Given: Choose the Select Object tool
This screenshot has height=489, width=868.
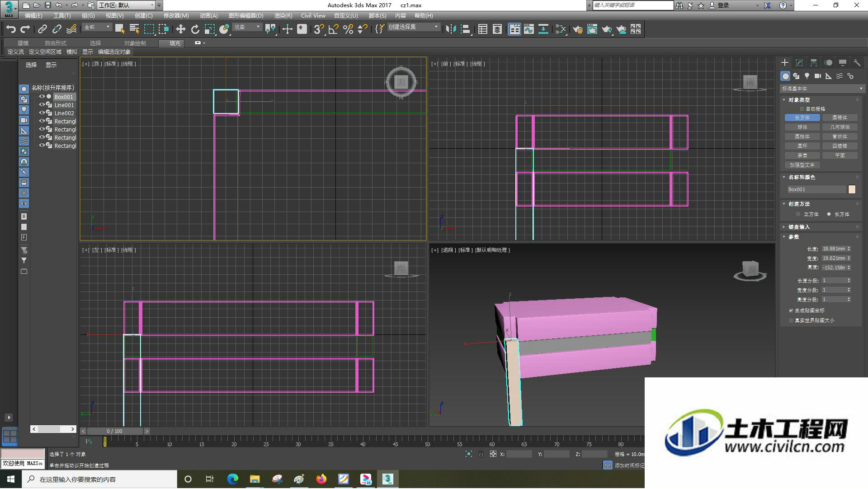Looking at the screenshot, I should [120, 29].
